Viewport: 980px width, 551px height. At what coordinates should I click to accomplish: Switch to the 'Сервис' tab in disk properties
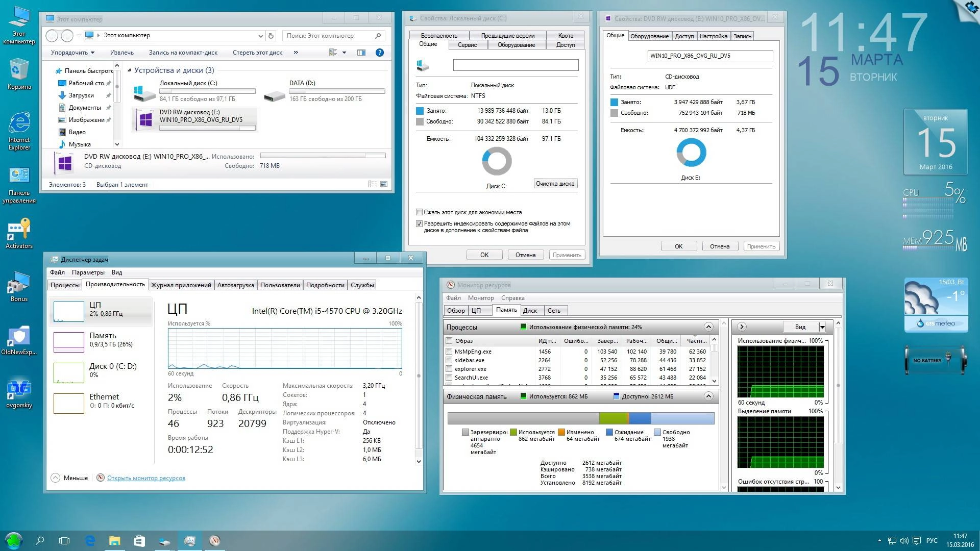pyautogui.click(x=467, y=44)
